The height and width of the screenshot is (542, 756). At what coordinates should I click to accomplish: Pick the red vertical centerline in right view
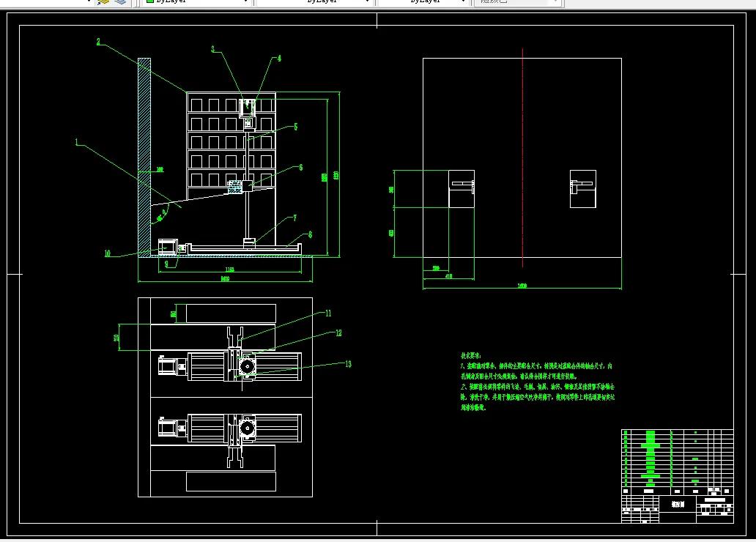(x=522, y=157)
